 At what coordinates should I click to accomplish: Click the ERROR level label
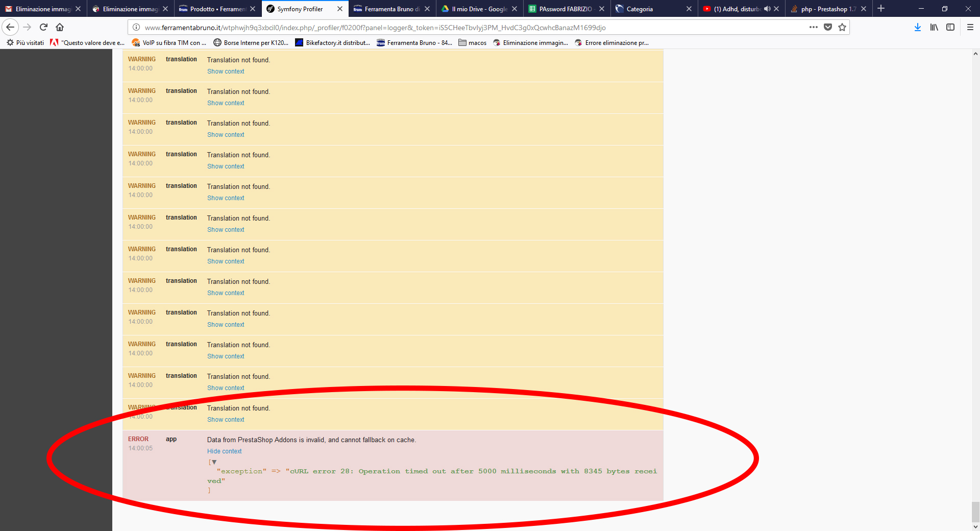point(138,439)
